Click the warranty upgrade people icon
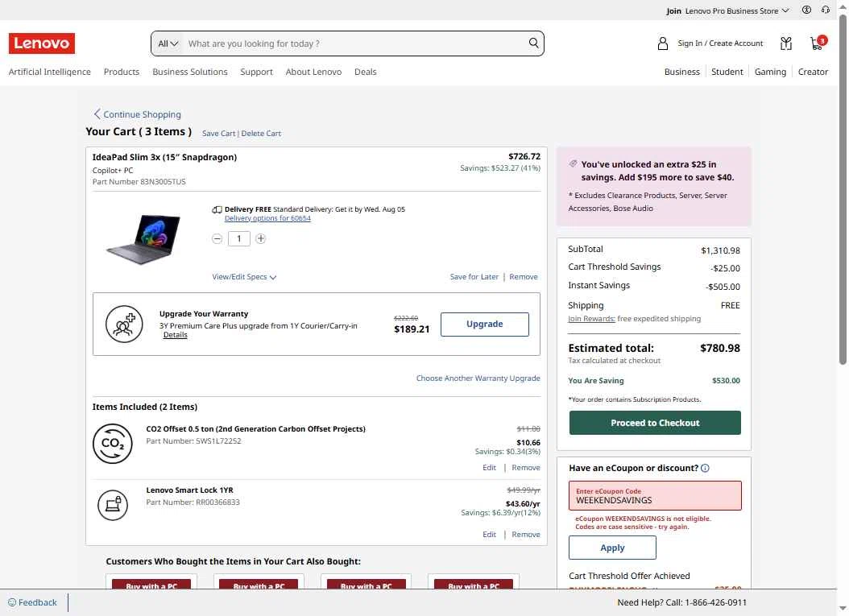This screenshot has height=616, width=849. click(124, 325)
